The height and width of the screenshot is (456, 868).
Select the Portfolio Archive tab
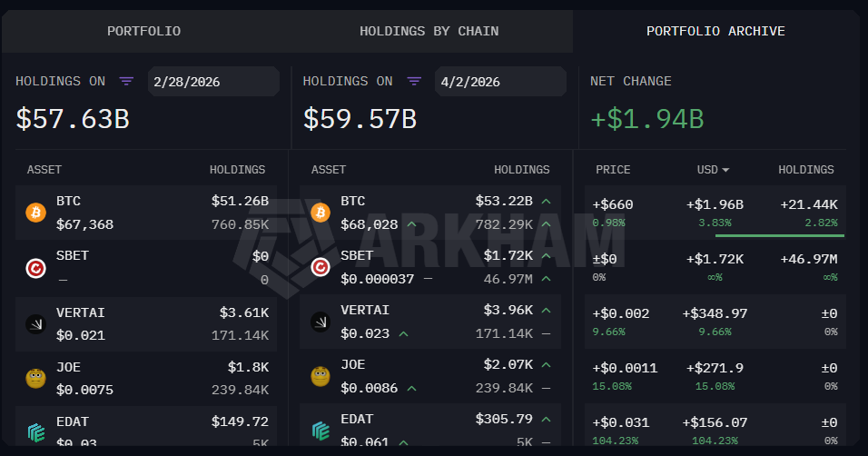pos(715,31)
